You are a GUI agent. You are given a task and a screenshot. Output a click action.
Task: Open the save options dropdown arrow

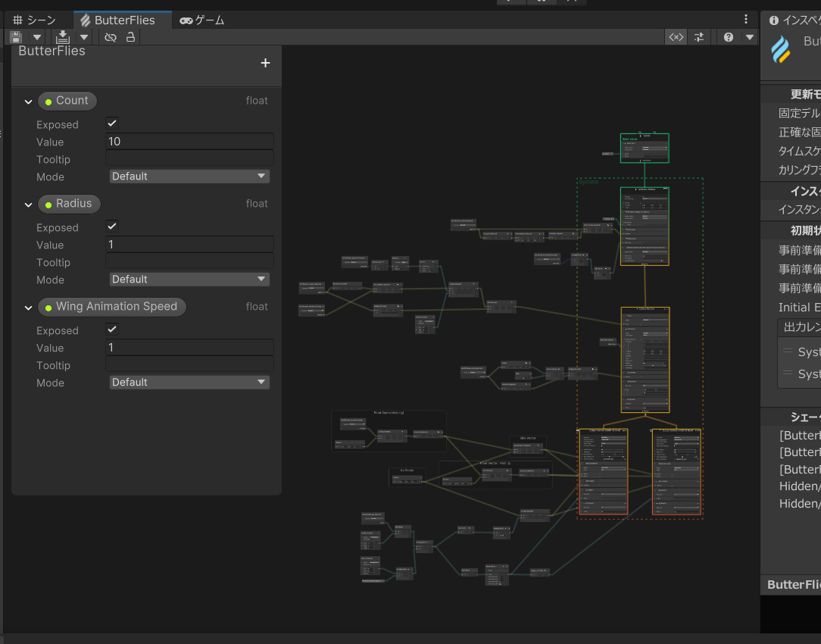coord(36,37)
